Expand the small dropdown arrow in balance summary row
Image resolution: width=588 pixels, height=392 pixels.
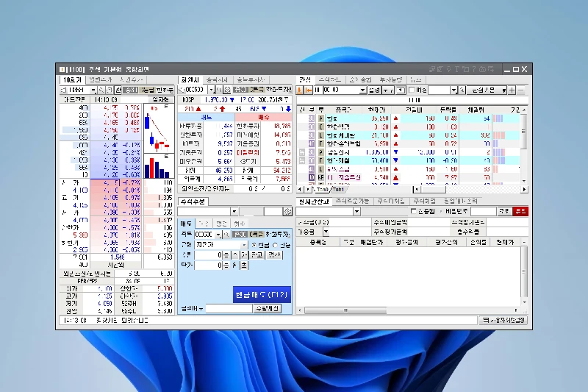point(326,232)
